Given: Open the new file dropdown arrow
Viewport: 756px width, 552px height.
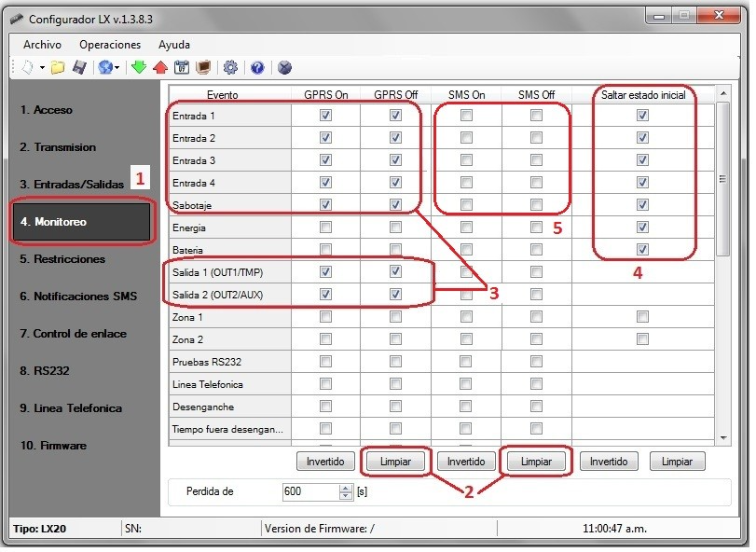Looking at the screenshot, I should (43, 68).
